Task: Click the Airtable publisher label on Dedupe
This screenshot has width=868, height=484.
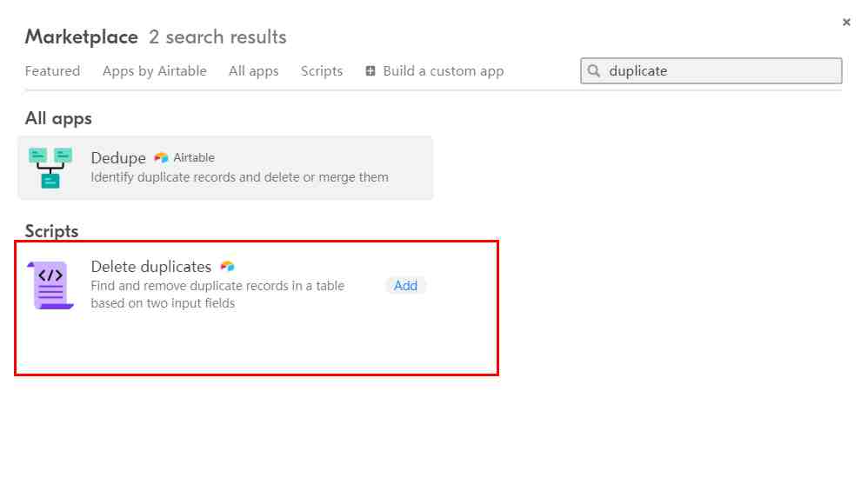Action: pyautogui.click(x=194, y=157)
